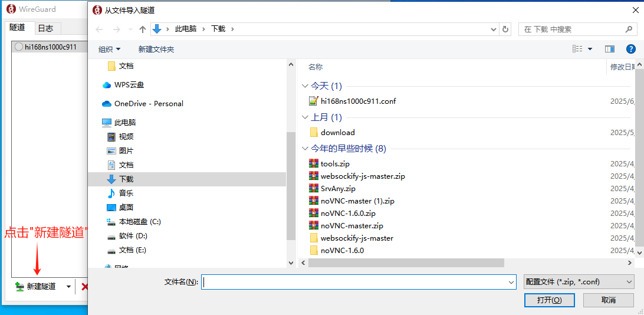Switch to 隧道 tab in WireGuard window
Image resolution: width=644 pixels, height=315 pixels.
pos(17,28)
